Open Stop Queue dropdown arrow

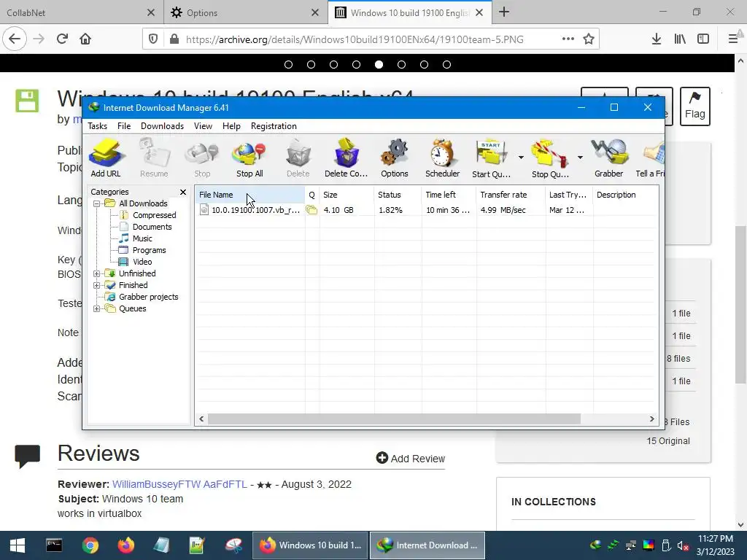click(580, 157)
